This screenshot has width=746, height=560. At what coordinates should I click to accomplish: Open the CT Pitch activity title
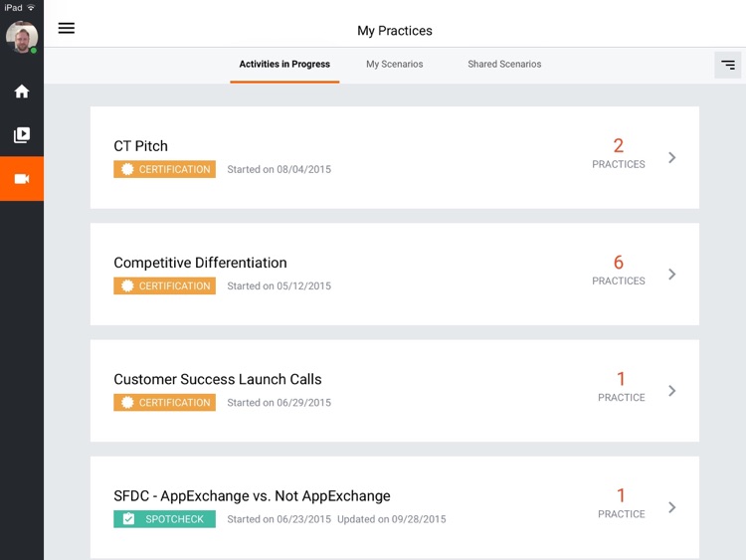coord(141,146)
